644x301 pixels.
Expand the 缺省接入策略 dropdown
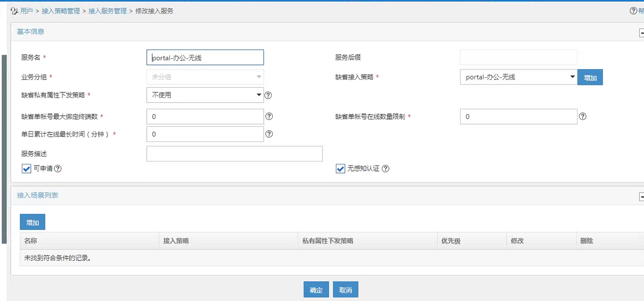(518, 77)
